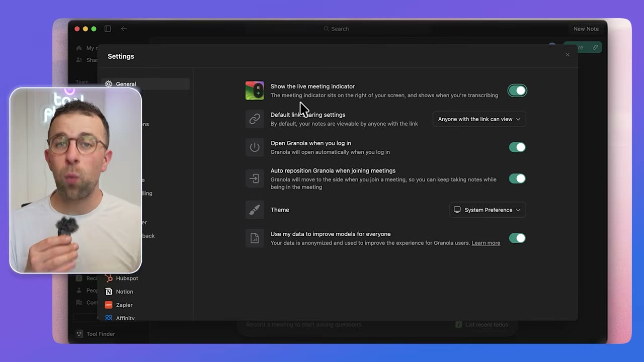Screen dimensions: 644x362
Task: Click the 'Theme' label text
Action: click(280, 210)
